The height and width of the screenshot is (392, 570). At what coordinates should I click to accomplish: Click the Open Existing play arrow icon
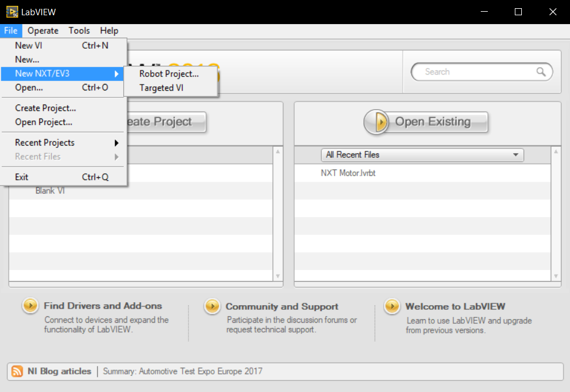[x=377, y=122]
